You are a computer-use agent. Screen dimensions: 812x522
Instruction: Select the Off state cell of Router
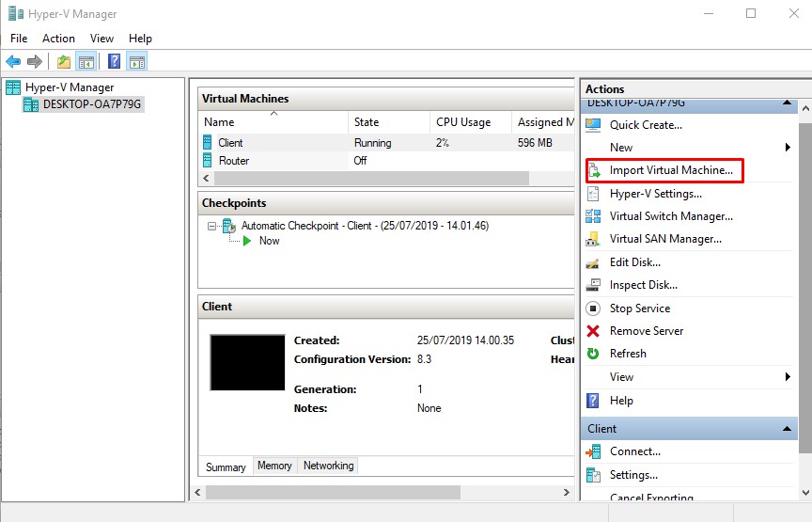point(361,161)
